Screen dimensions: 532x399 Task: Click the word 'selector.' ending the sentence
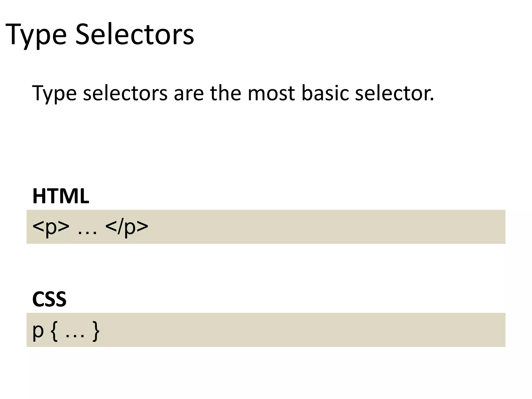(x=394, y=93)
